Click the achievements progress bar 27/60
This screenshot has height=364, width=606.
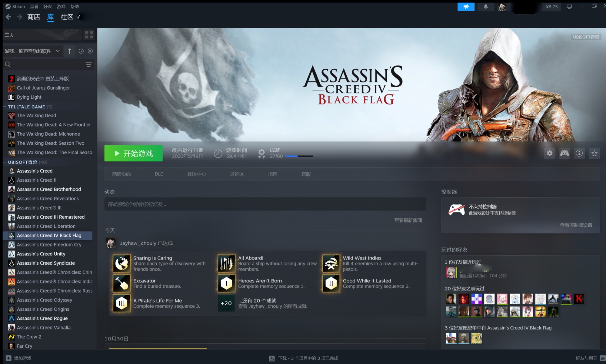[299, 156]
